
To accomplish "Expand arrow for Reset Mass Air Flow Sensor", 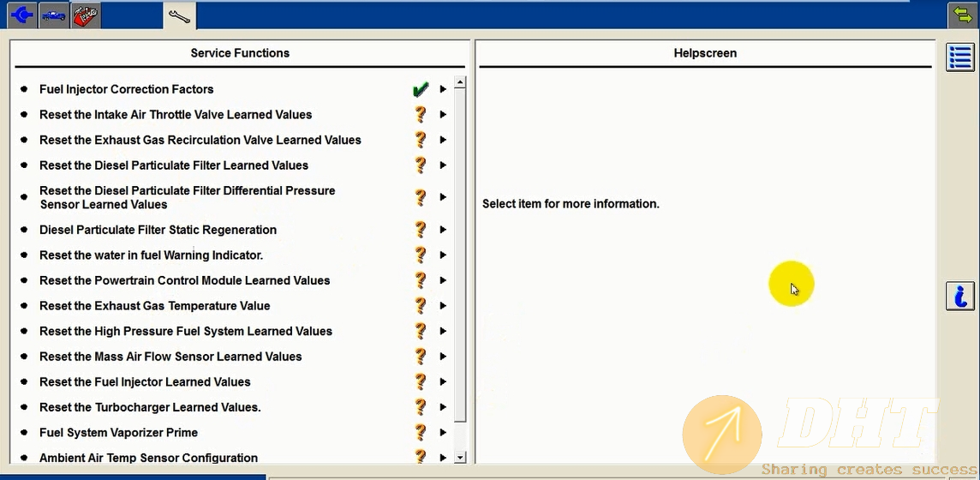I will coord(443,357).
